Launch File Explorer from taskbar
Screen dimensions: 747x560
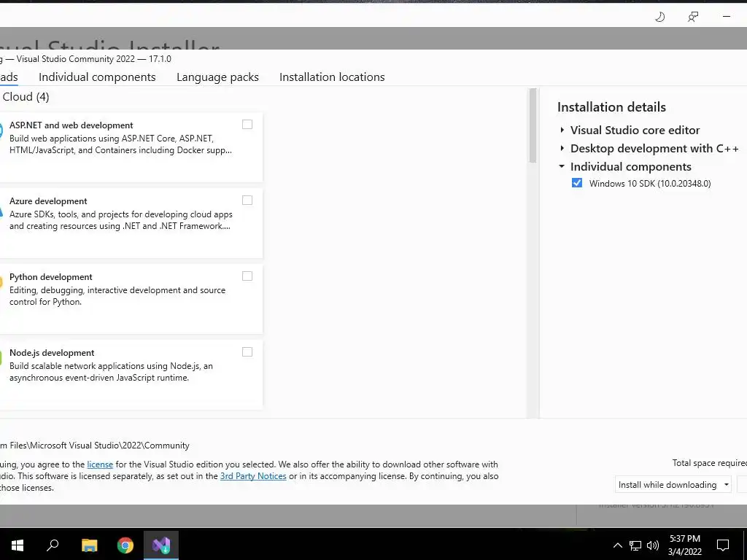pos(89,545)
